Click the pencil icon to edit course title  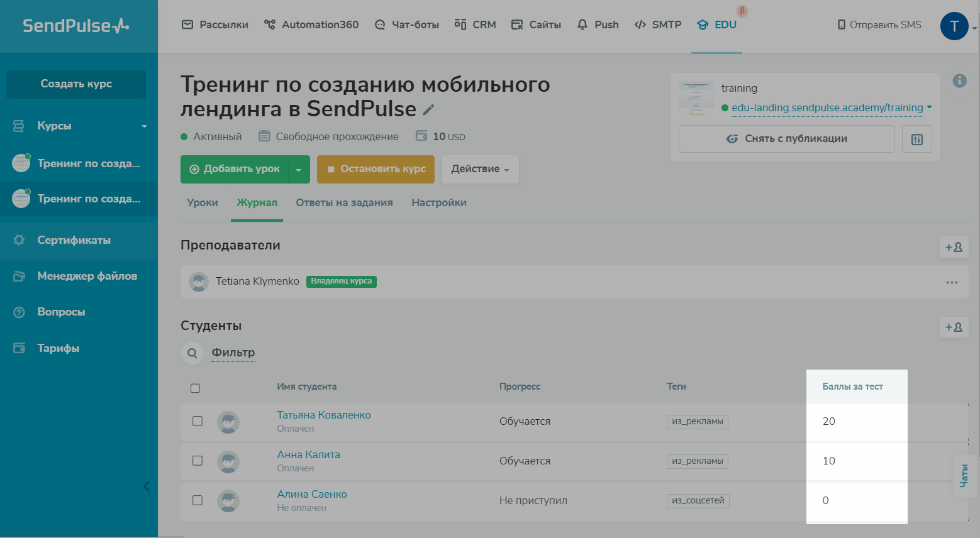pyautogui.click(x=428, y=110)
